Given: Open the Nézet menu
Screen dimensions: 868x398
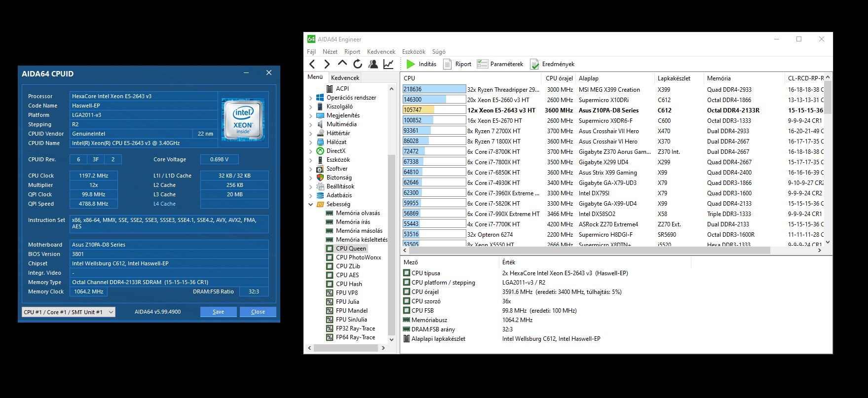Looking at the screenshot, I should pyautogui.click(x=330, y=52).
